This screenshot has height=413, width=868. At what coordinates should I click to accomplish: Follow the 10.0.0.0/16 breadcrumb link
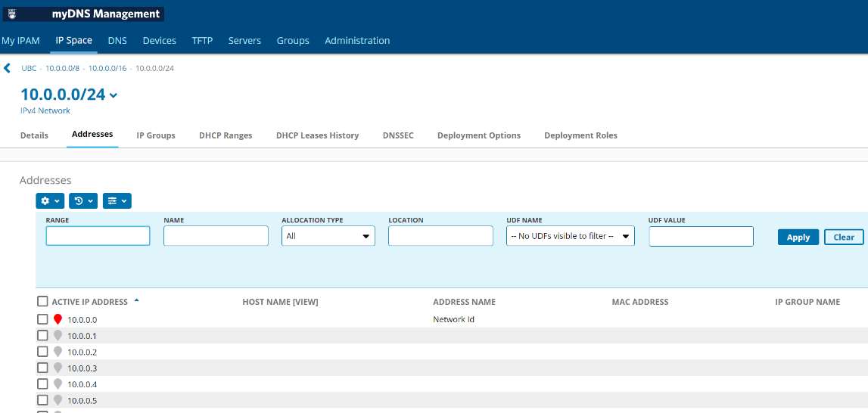(107, 68)
